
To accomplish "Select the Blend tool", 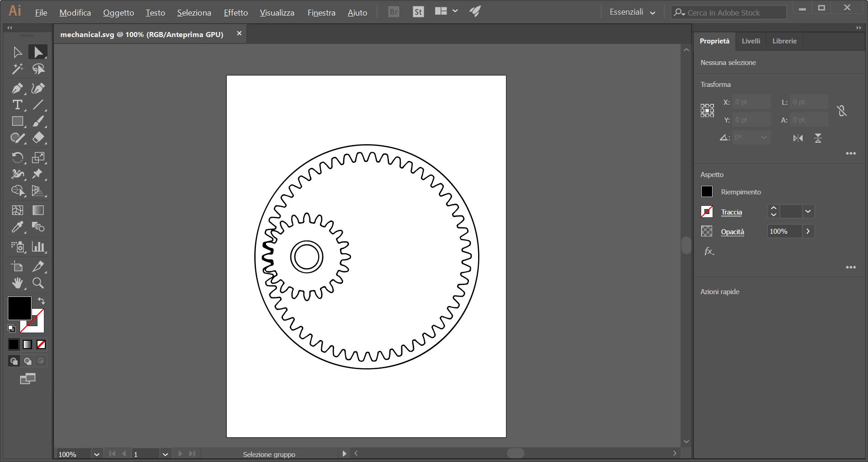I will 38,227.
